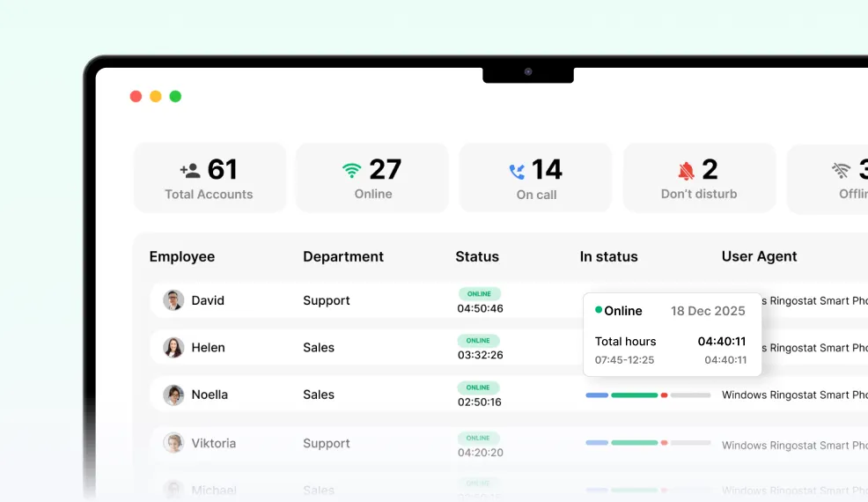
Task: Click the green window maximize dot
Action: 175,96
